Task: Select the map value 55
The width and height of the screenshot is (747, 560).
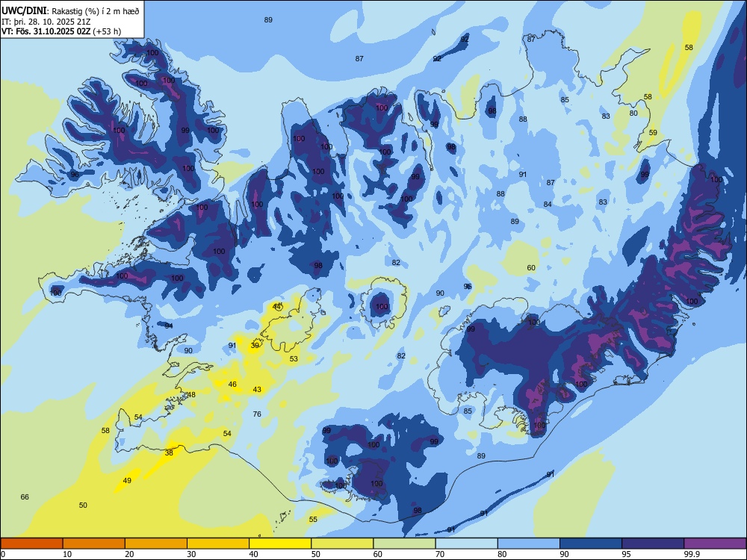Action: (313, 519)
